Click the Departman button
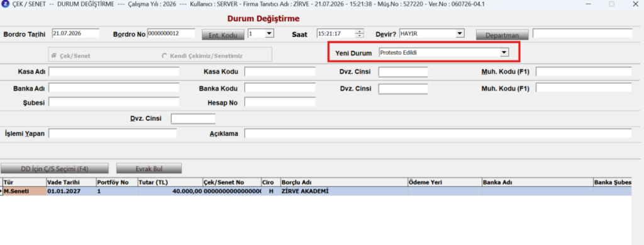The image size is (644, 245). 502,35
